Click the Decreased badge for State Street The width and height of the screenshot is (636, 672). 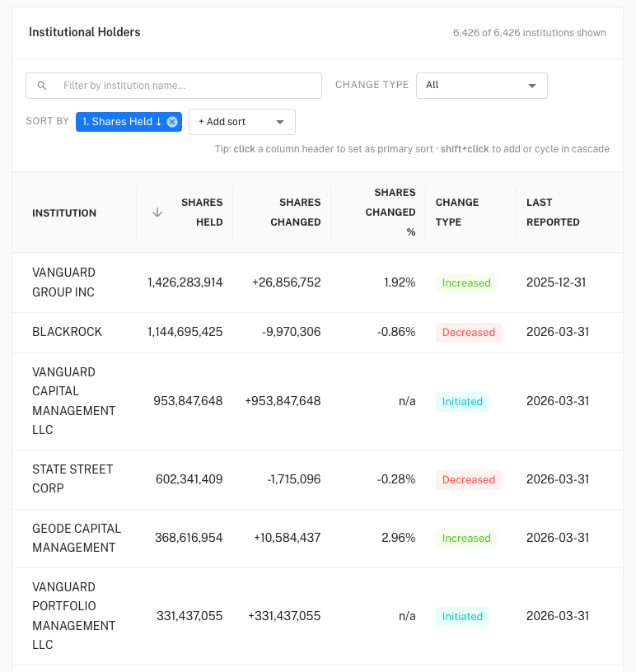click(x=468, y=480)
